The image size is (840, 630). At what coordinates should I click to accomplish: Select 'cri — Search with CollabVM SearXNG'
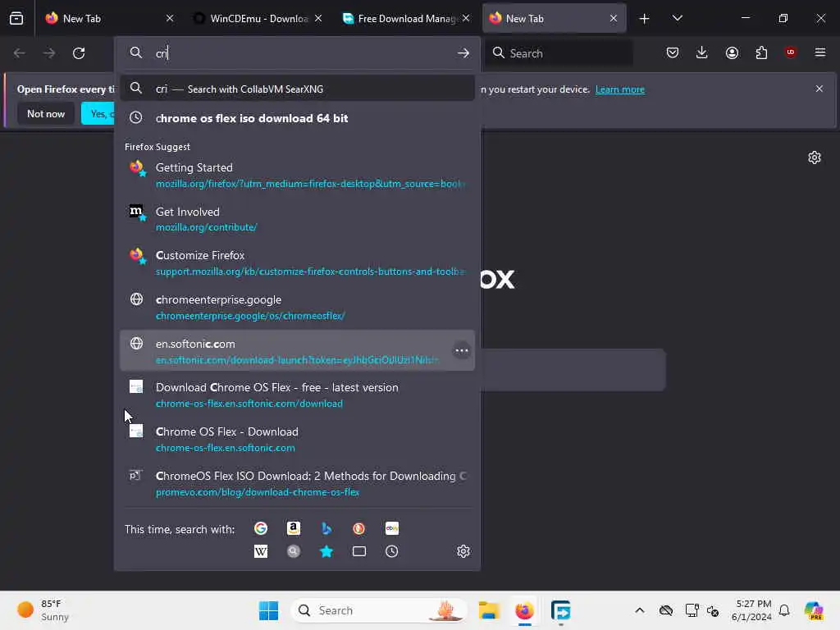297,89
